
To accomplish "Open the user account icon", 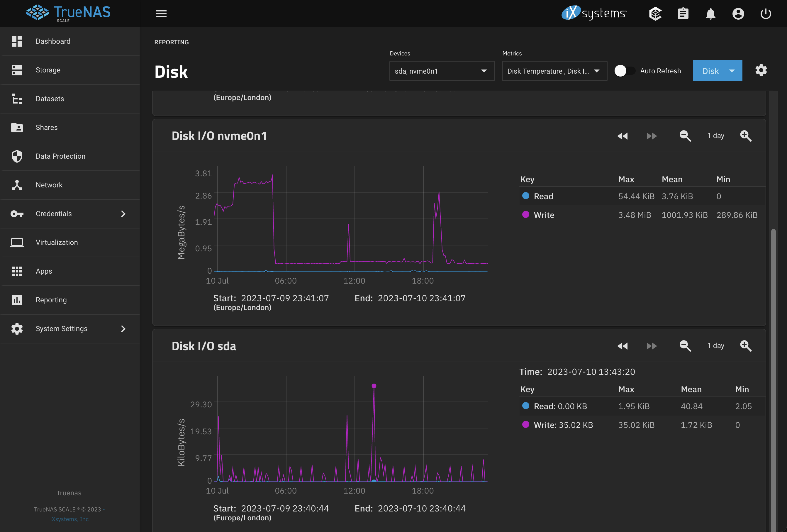I will (738, 14).
